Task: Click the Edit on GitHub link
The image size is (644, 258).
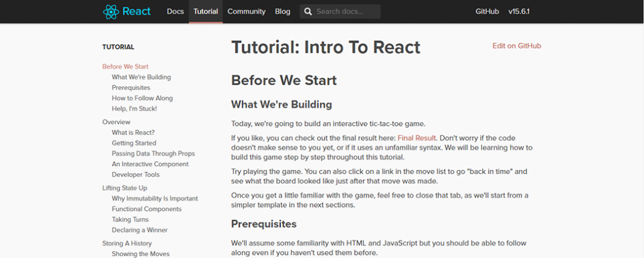Action: pos(516,46)
